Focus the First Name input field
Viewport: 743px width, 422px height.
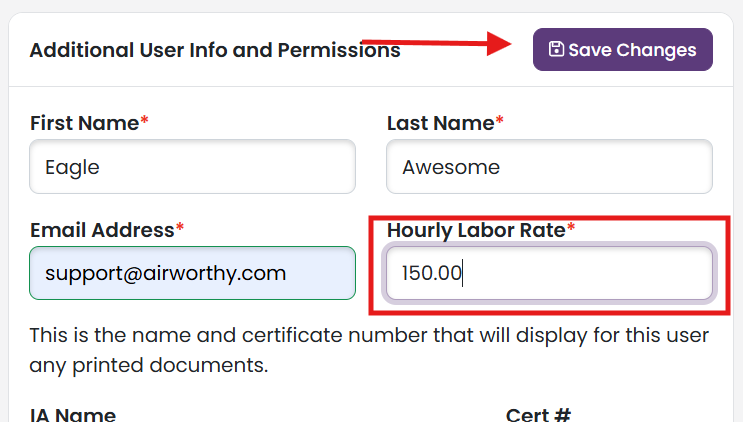[x=192, y=167]
